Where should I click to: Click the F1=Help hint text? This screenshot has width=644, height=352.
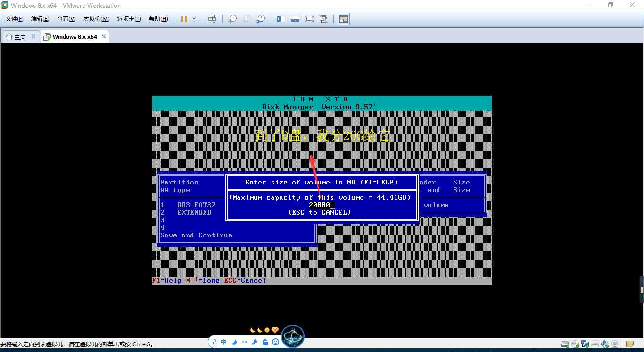[x=167, y=280]
